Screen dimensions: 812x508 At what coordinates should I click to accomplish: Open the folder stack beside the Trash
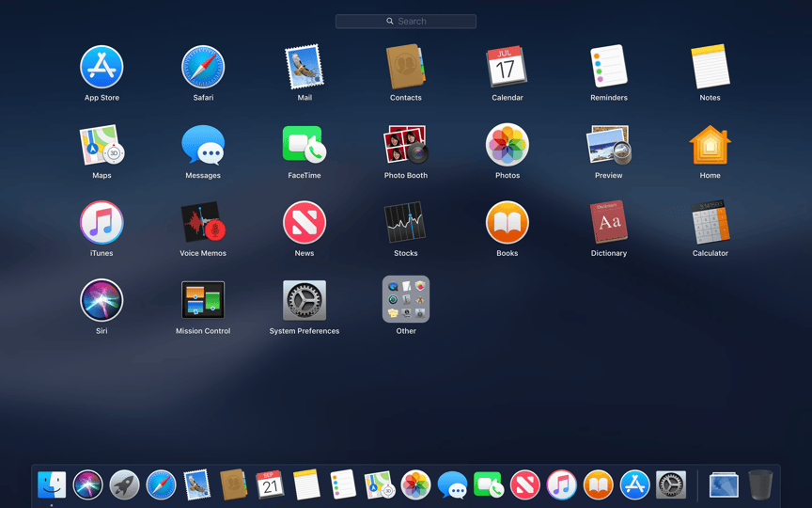pyautogui.click(x=724, y=484)
